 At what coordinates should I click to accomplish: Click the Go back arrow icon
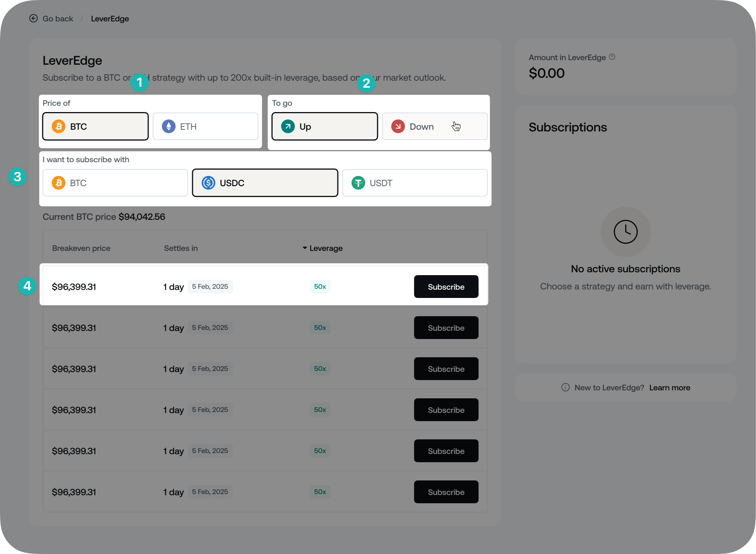point(34,19)
